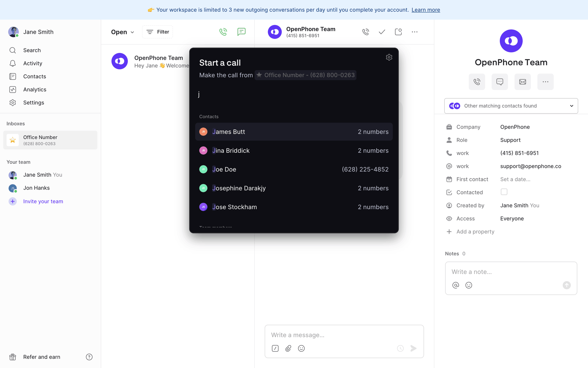Open contact panel more options
This screenshot has height=368, width=588.
545,82
